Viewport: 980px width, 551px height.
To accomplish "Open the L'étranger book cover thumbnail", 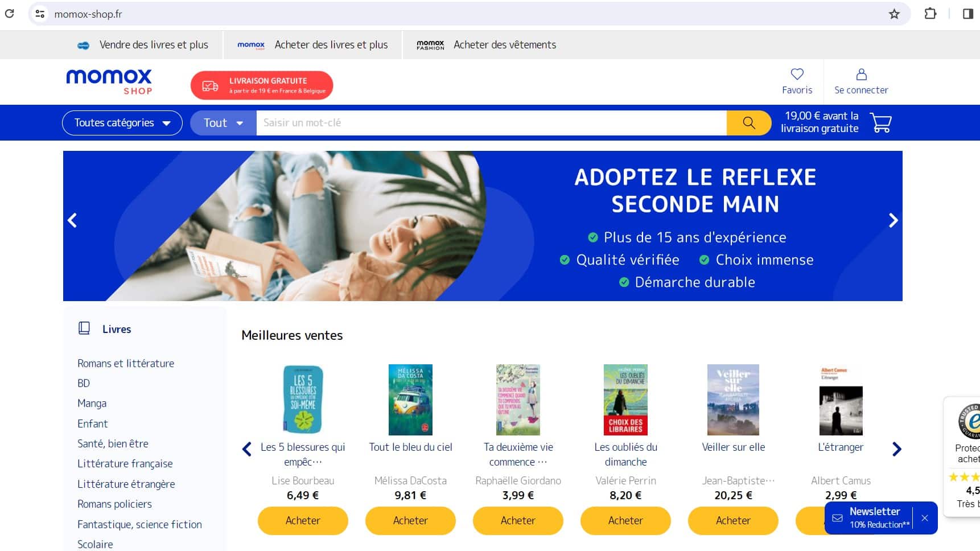I will [x=841, y=400].
